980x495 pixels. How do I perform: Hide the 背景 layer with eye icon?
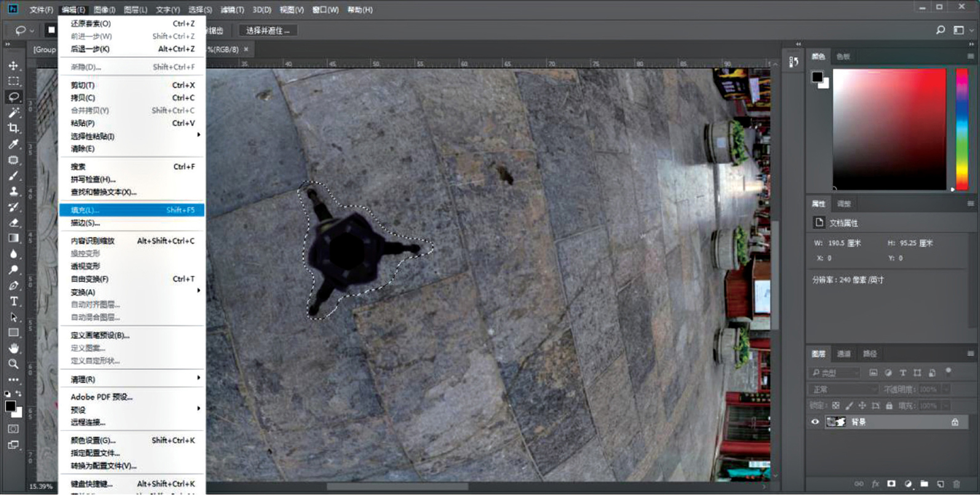pos(815,422)
